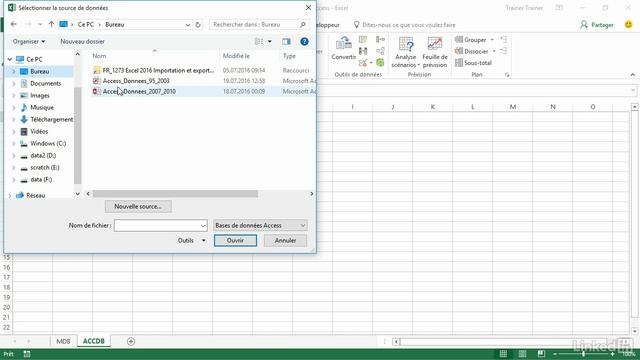Sort files by Modifié le column header

(x=236, y=56)
